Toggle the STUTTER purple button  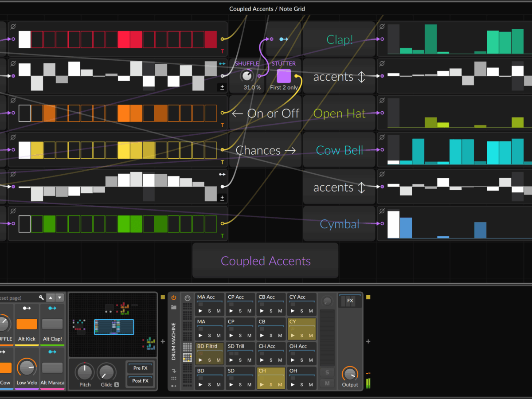(284, 76)
